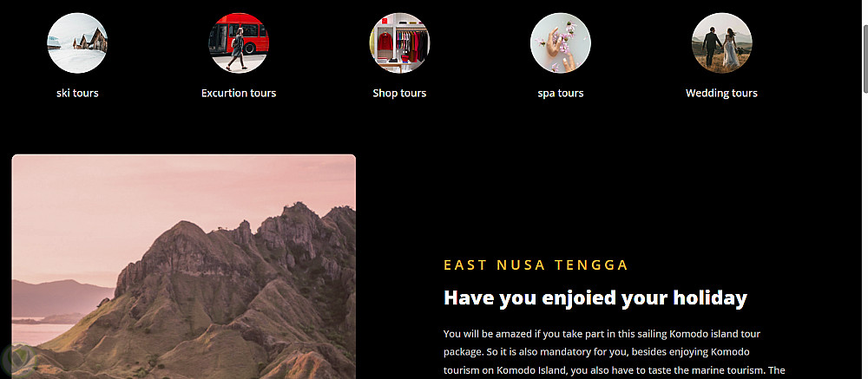
Task: Open the Wedding tours couple photo
Action: pyautogui.click(x=722, y=43)
